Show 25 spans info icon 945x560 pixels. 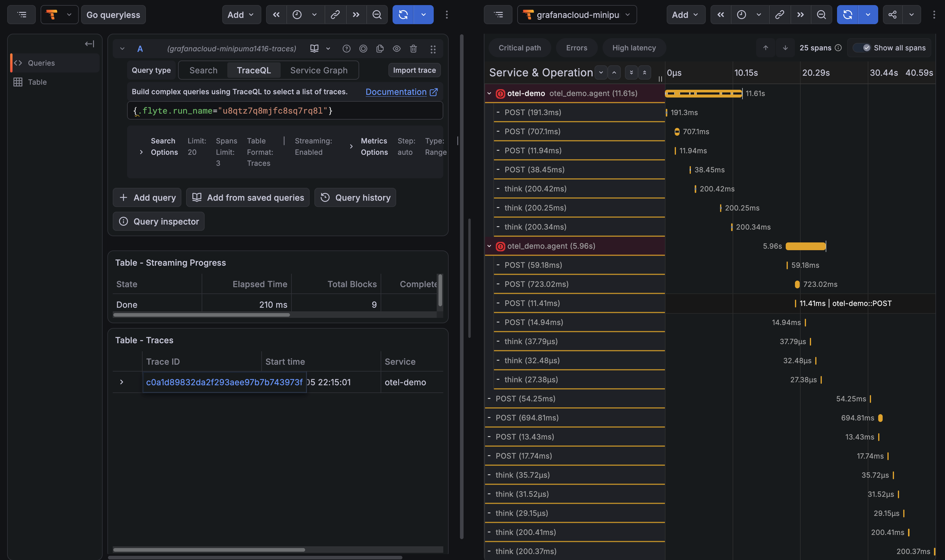tap(838, 47)
